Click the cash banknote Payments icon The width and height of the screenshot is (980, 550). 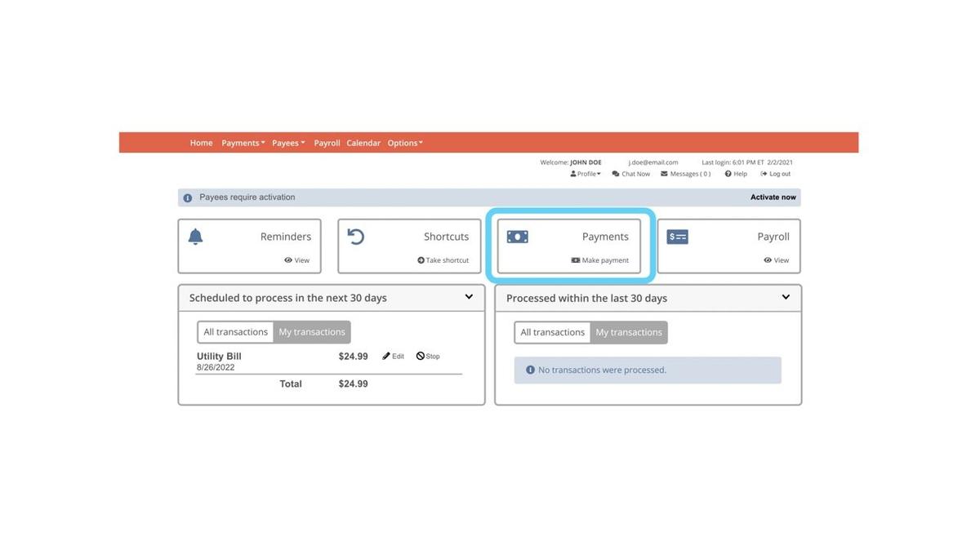[517, 237]
